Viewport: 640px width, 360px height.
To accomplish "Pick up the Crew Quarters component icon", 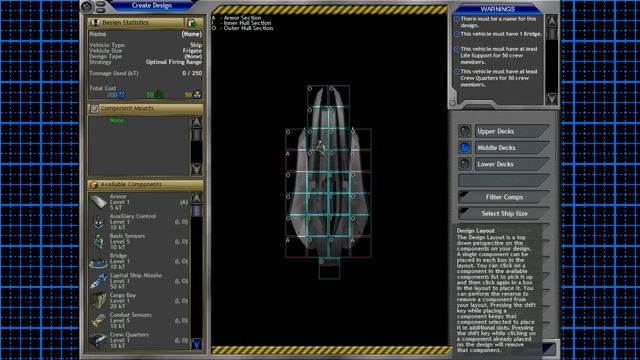I will tap(98, 340).
